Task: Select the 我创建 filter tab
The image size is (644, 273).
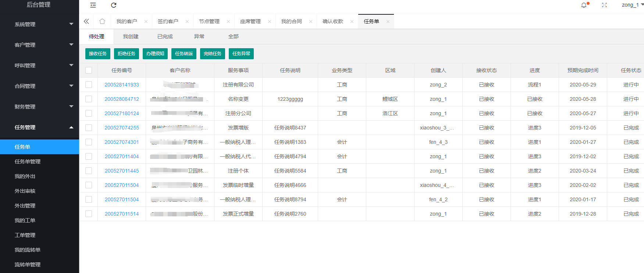Action: click(x=131, y=36)
